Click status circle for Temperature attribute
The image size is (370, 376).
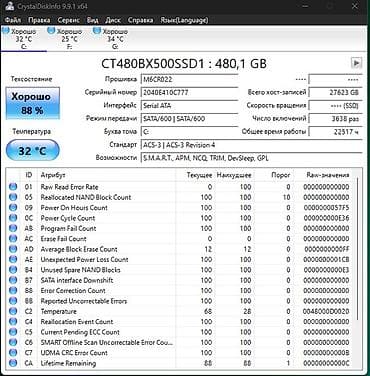pos(13,311)
